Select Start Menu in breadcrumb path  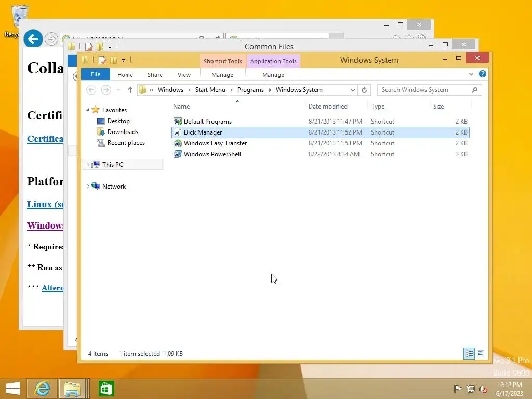pos(210,90)
